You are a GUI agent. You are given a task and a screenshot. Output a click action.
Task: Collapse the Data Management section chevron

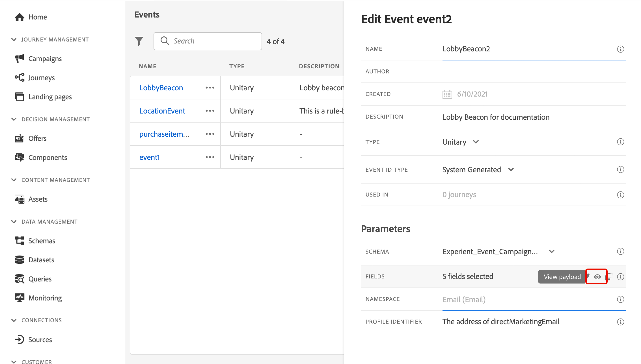tap(14, 222)
